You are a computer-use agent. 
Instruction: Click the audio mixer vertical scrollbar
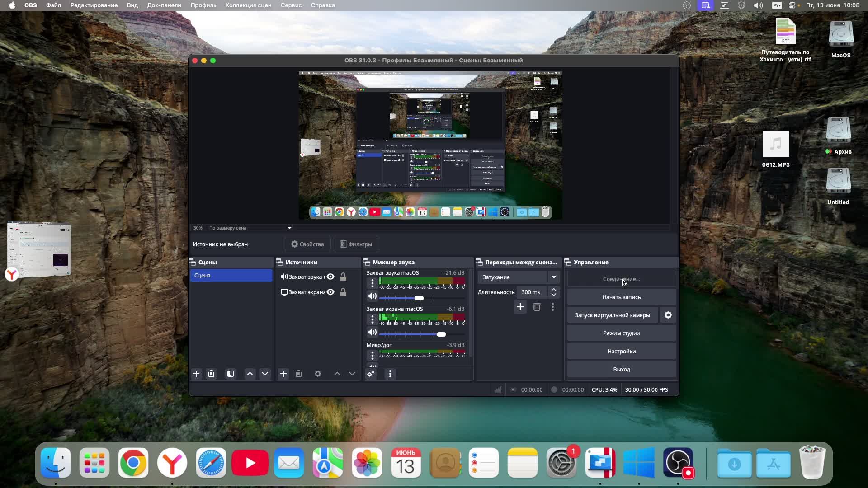point(471,313)
